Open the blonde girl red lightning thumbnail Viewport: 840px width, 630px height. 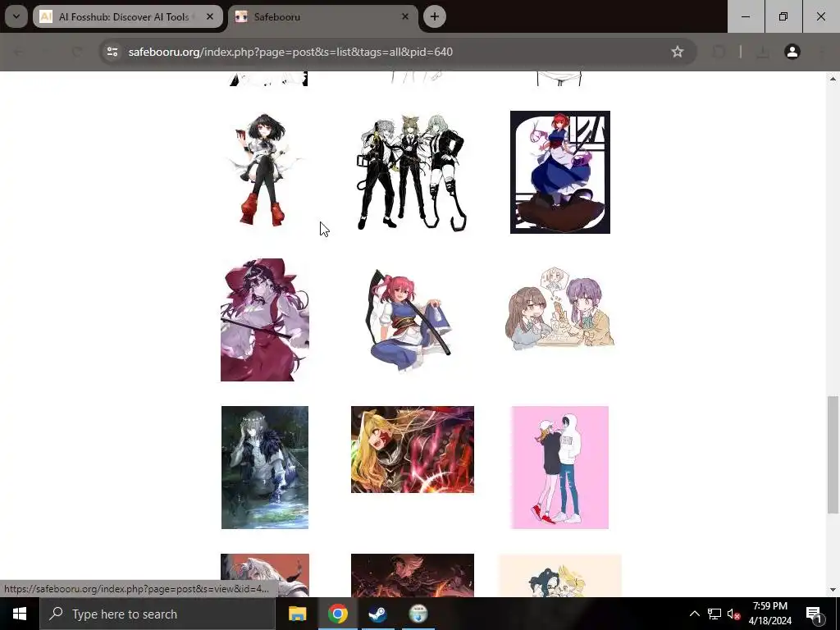coord(412,450)
